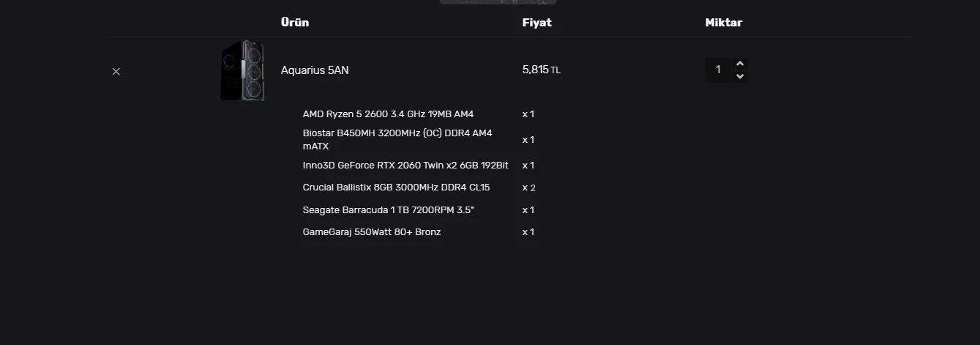980x345 pixels.
Task: Click the x 1 count beside AMD Ryzen
Action: 528,114
